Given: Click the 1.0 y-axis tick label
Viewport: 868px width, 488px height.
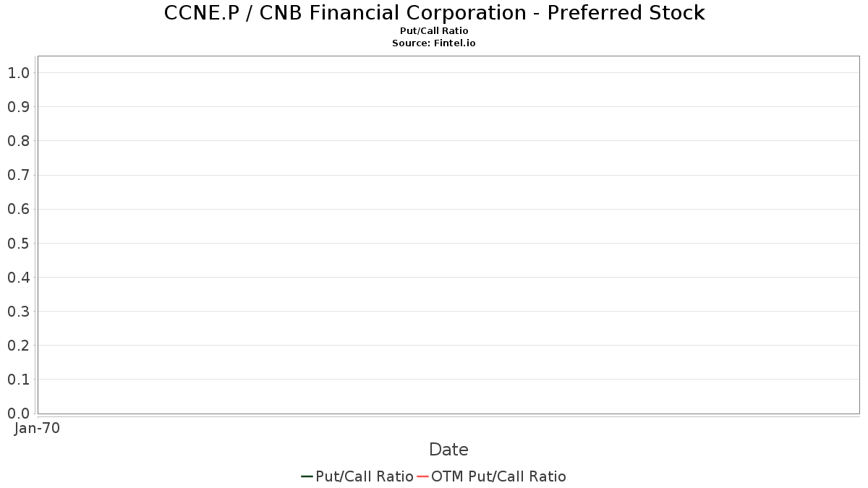Looking at the screenshot, I should [18, 73].
